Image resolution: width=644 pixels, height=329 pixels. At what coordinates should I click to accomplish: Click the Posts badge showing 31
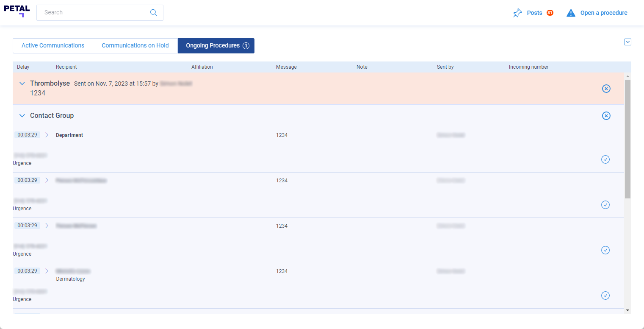click(x=550, y=13)
